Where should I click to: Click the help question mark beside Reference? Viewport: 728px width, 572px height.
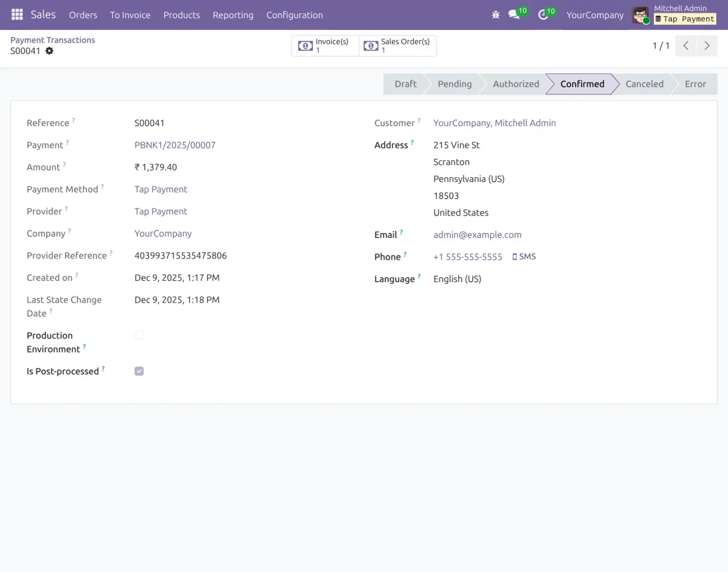(x=74, y=119)
